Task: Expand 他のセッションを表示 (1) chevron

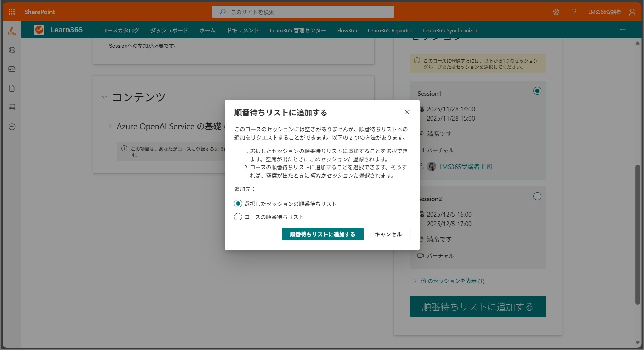Action: [415, 281]
